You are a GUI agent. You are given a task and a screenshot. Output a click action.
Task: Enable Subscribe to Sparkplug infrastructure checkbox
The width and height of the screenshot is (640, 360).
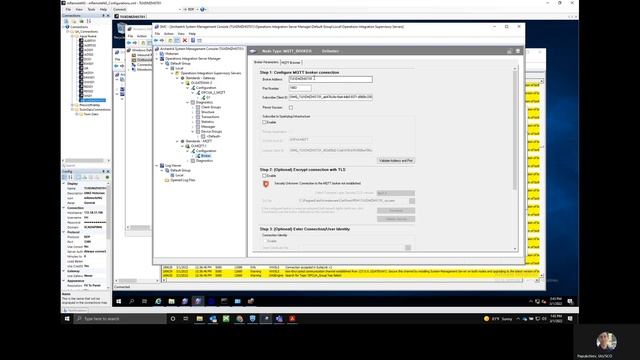point(264,122)
